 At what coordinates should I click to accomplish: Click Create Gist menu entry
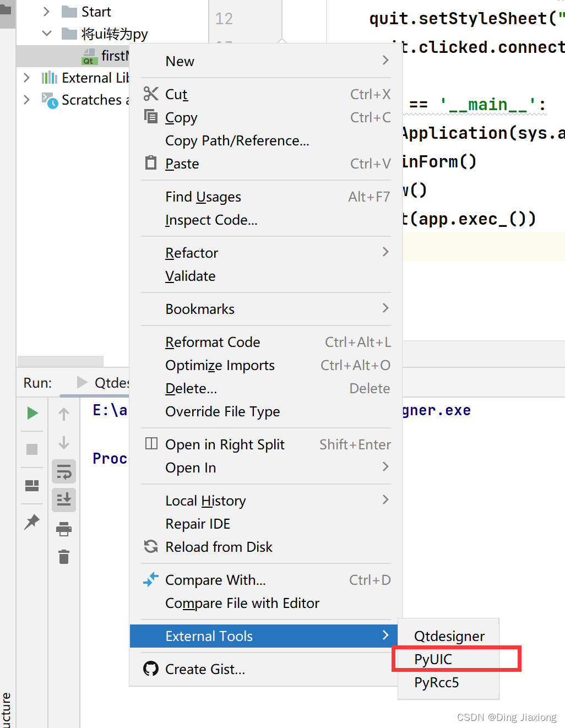click(x=205, y=669)
